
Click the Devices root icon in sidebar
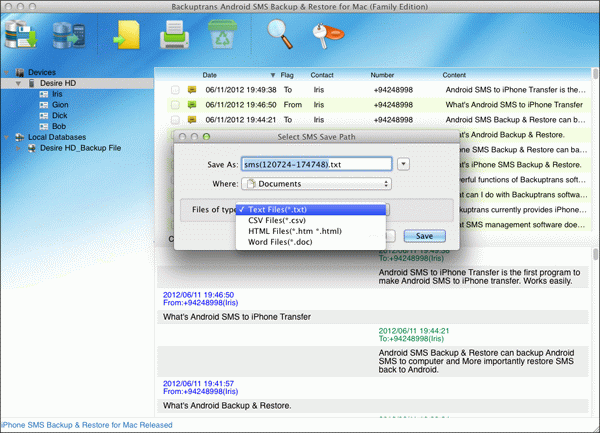pos(20,72)
